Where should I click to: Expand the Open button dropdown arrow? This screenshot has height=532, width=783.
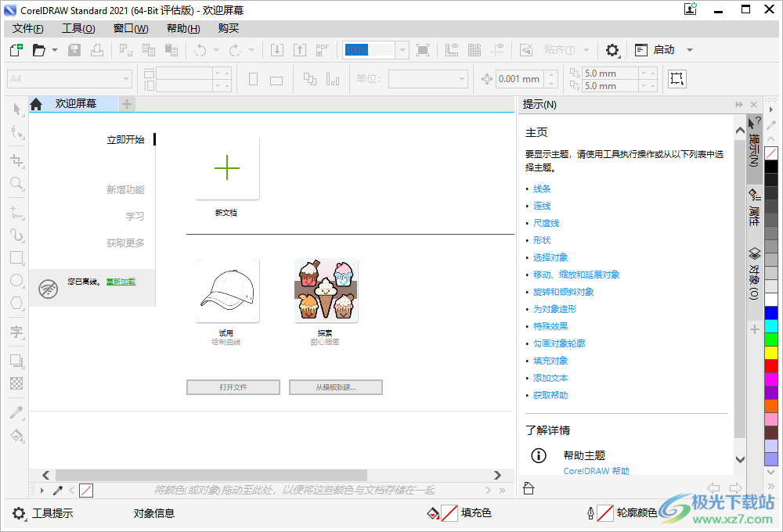pyautogui.click(x=55, y=50)
